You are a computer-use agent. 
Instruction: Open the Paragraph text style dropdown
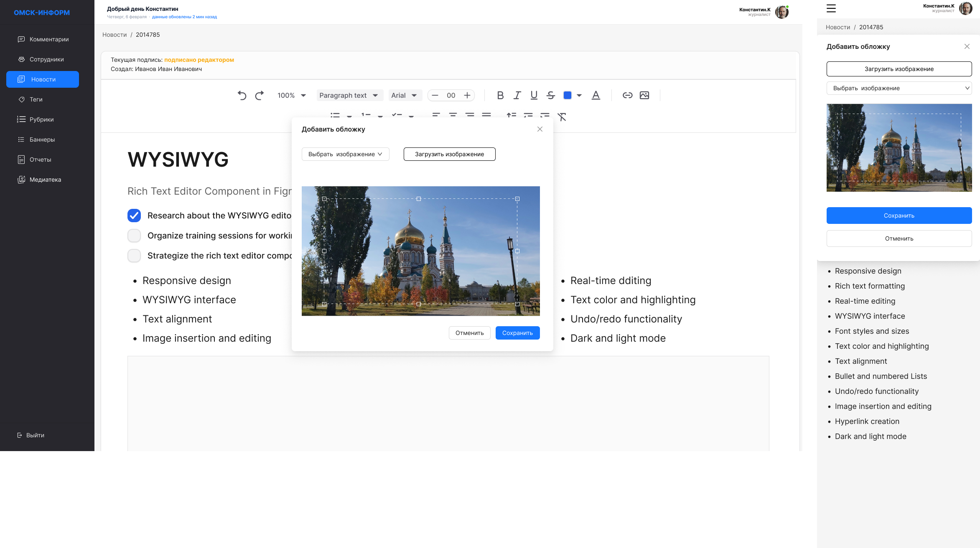pos(349,95)
